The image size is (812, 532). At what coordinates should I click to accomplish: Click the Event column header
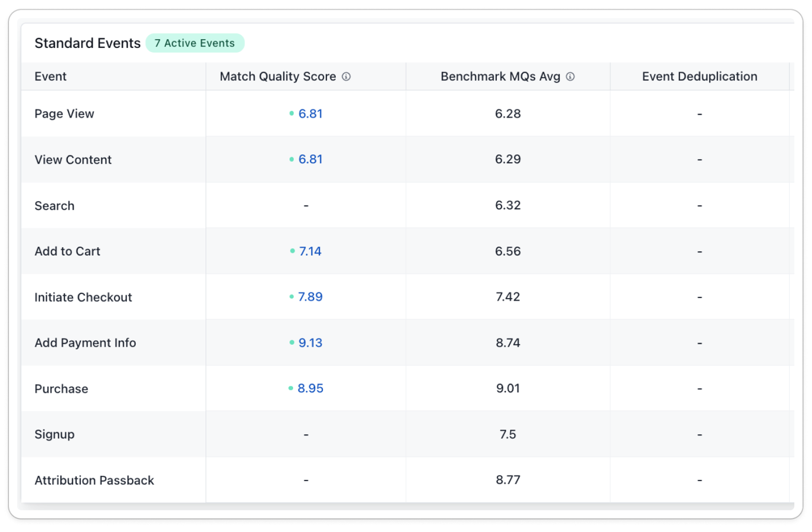(x=51, y=77)
